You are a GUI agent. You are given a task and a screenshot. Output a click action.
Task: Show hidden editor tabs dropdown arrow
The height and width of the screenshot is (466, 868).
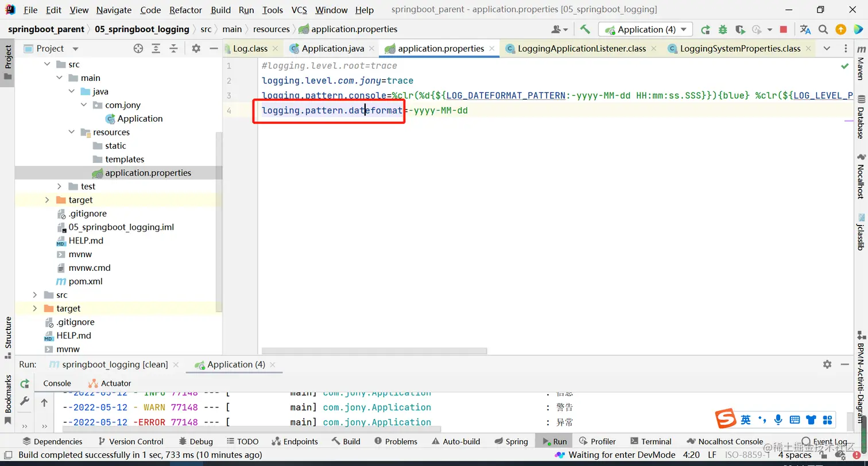coord(827,49)
